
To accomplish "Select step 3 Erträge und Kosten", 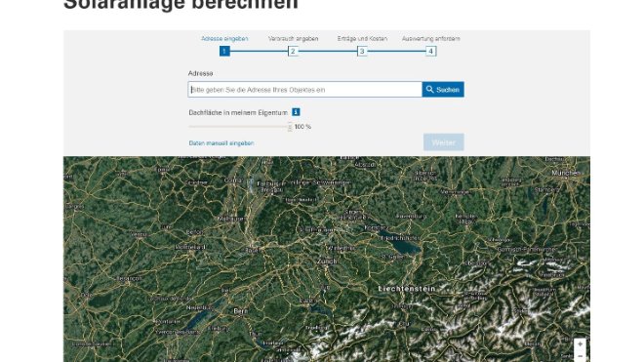I will click(362, 52).
